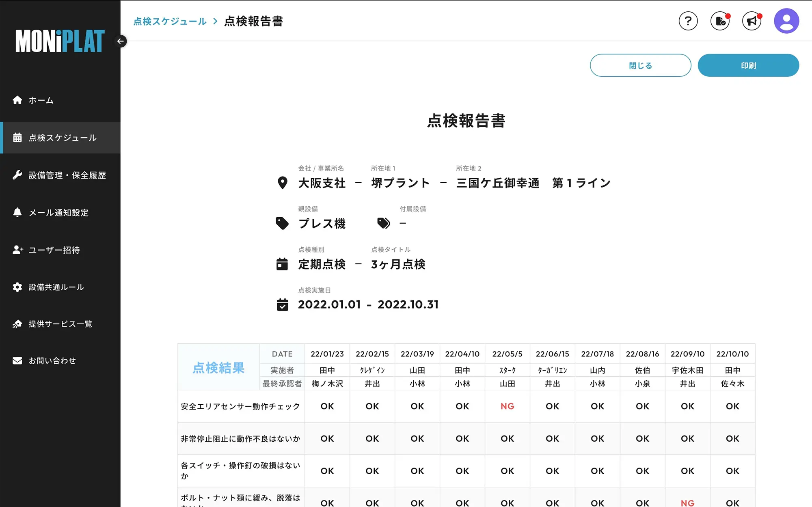Collapse the sidebar with the arrow toggle
This screenshot has height=507, width=812.
click(120, 41)
